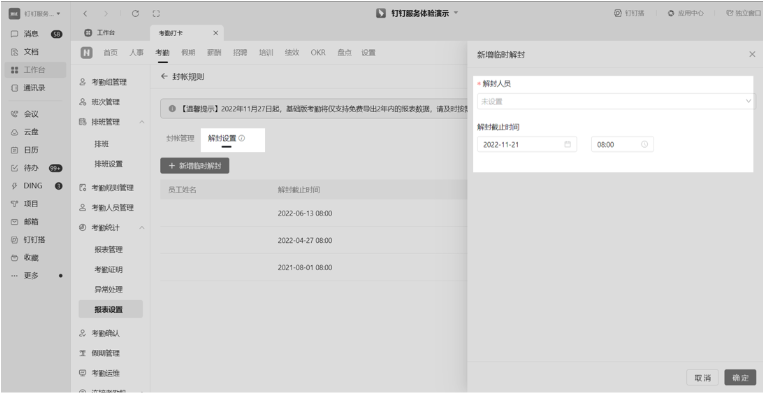Screen dimensions: 763x393
Task: Open 应用中心 app center
Action: click(686, 13)
